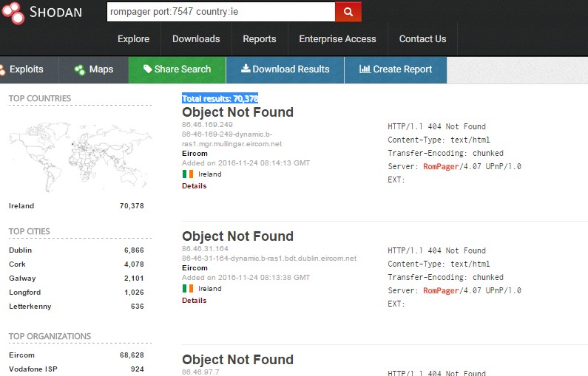
Task: Click Ireland flag for 86.46.169.249
Action: 188,174
